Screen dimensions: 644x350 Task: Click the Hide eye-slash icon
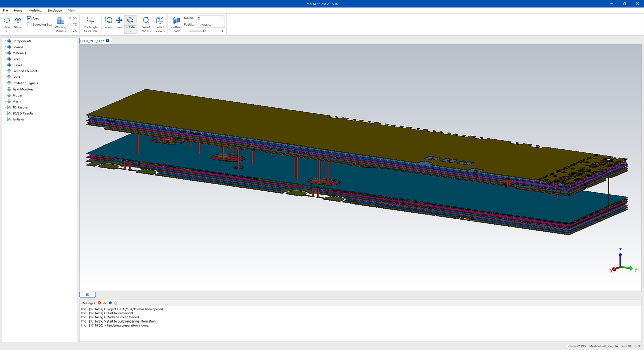coord(7,21)
